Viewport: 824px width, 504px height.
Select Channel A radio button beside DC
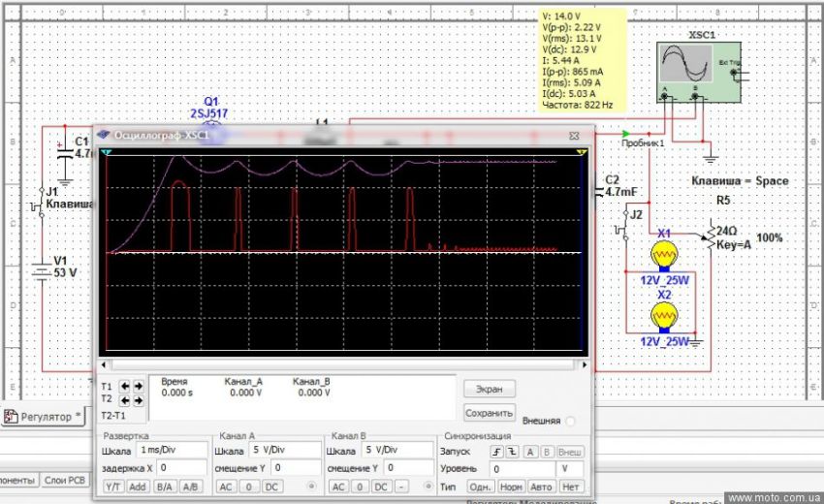click(x=311, y=486)
